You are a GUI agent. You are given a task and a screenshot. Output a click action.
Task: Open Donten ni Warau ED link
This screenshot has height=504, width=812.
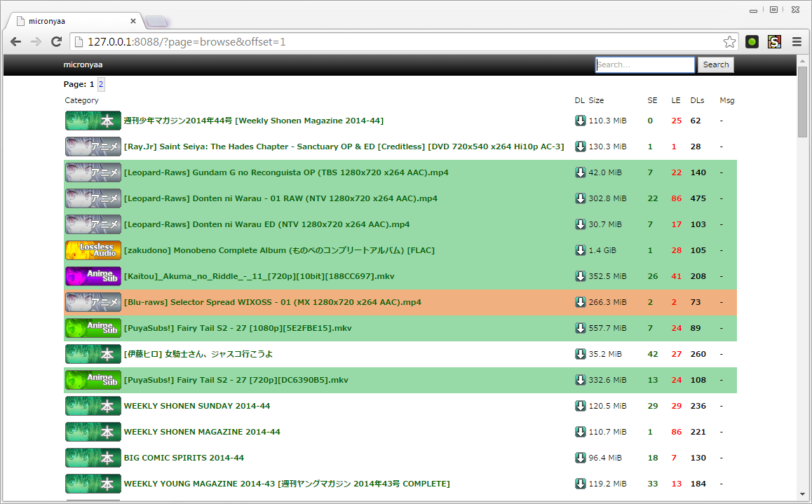[266, 224]
